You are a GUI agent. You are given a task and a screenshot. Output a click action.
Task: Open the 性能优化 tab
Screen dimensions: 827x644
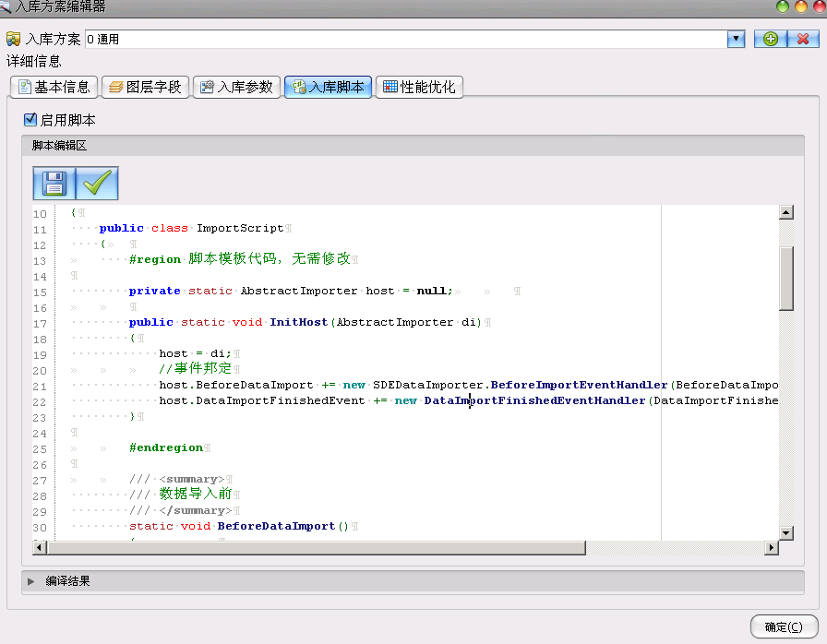[x=419, y=87]
